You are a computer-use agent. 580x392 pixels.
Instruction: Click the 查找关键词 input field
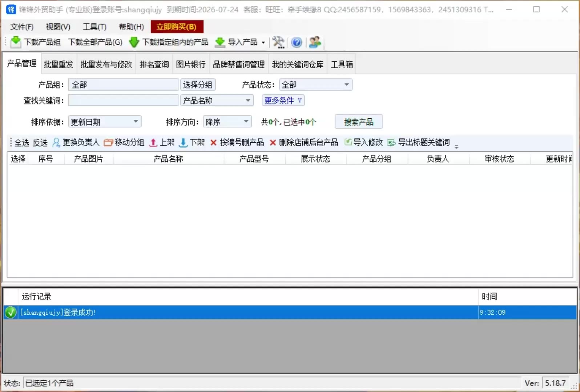(123, 100)
